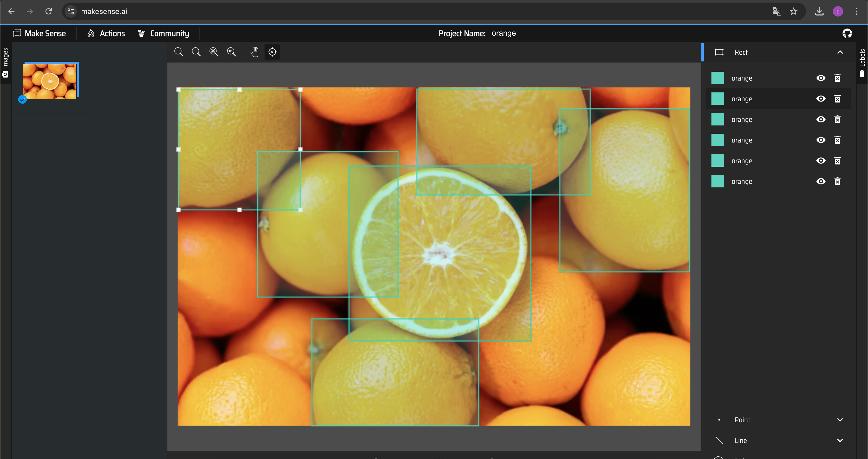The height and width of the screenshot is (459, 868).
Task: Hide the fourth orange annotation
Action: 821,140
